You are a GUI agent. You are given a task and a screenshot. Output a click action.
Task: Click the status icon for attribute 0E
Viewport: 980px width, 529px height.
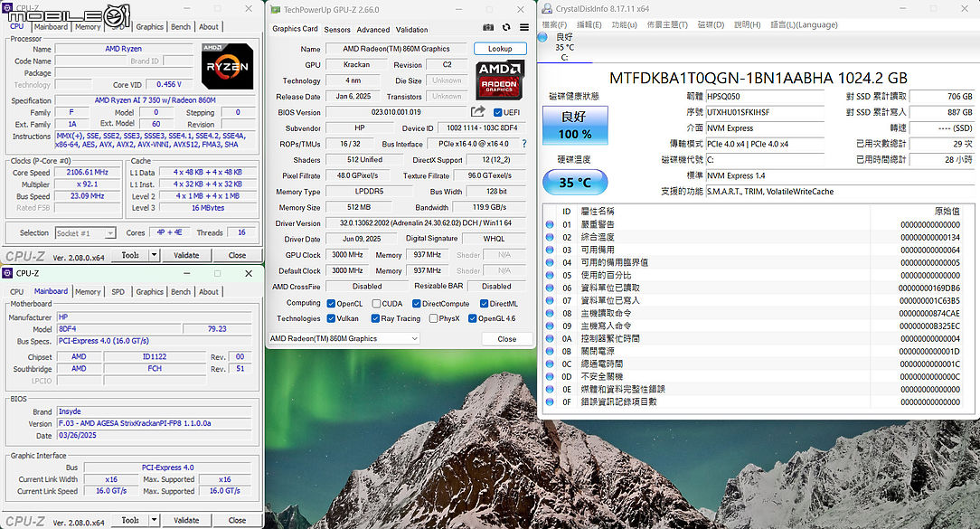tap(550, 389)
